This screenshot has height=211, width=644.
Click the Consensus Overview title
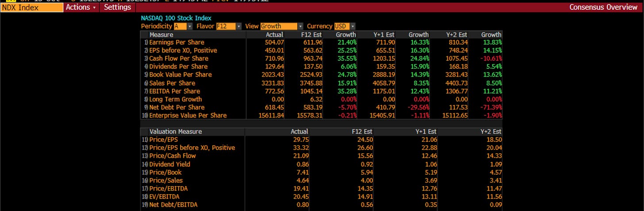[x=603, y=8]
